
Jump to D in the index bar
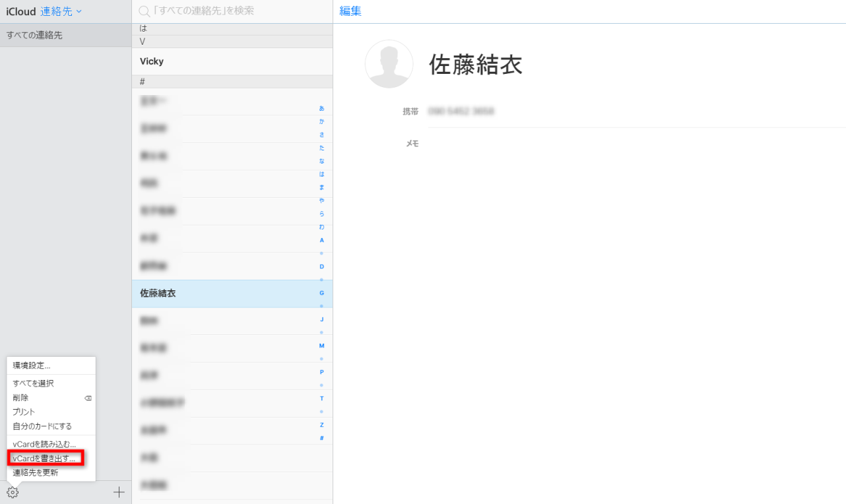(321, 267)
